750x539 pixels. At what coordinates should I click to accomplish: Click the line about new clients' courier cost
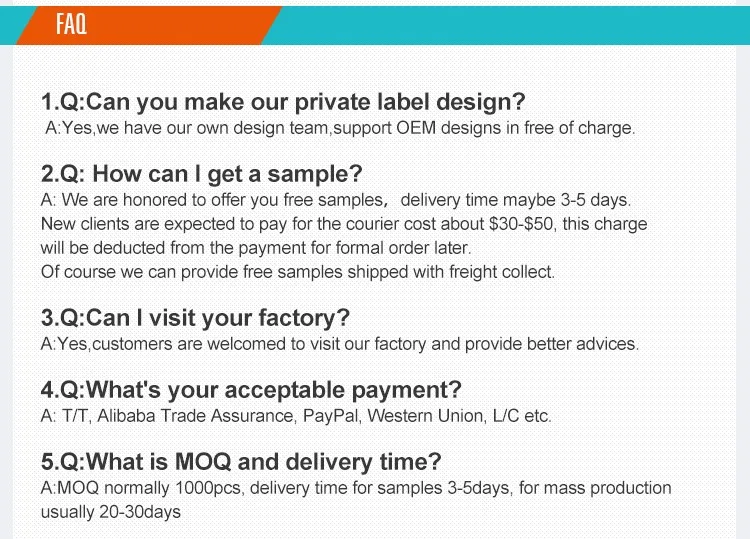click(343, 224)
